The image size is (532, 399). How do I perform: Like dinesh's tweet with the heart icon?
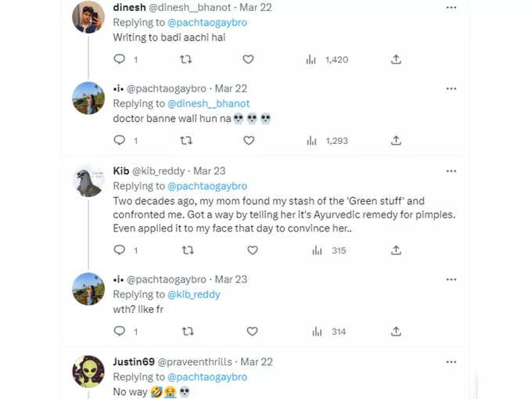(x=248, y=59)
